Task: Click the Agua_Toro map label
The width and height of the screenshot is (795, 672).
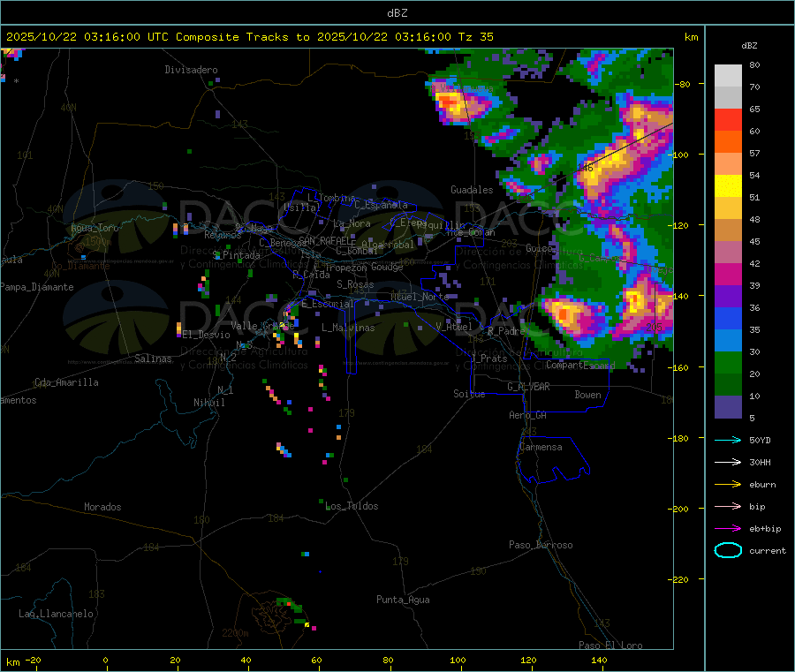Action: coord(95,228)
